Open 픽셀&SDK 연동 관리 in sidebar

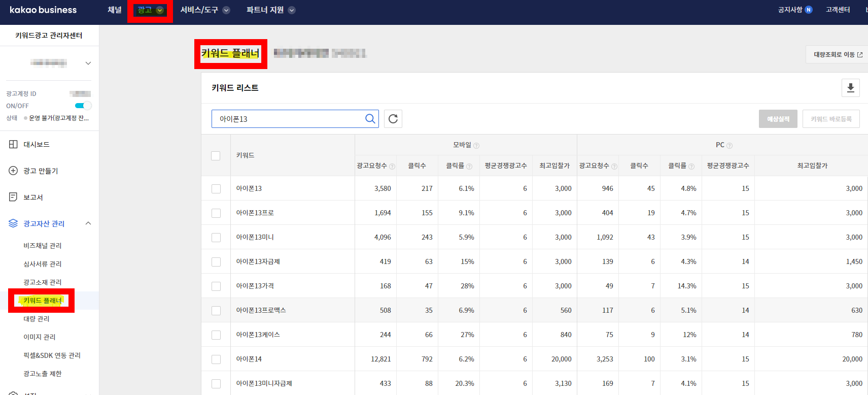point(52,355)
